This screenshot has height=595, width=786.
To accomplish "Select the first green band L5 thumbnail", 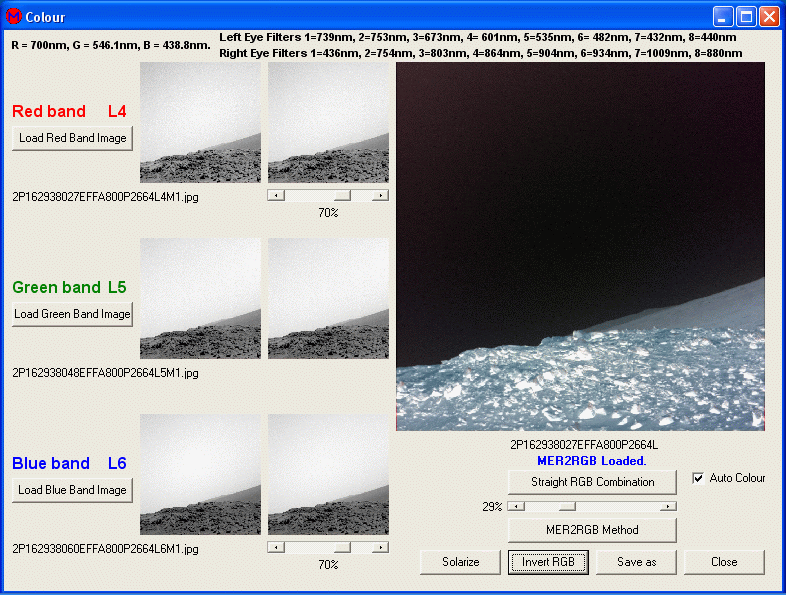I will [201, 298].
